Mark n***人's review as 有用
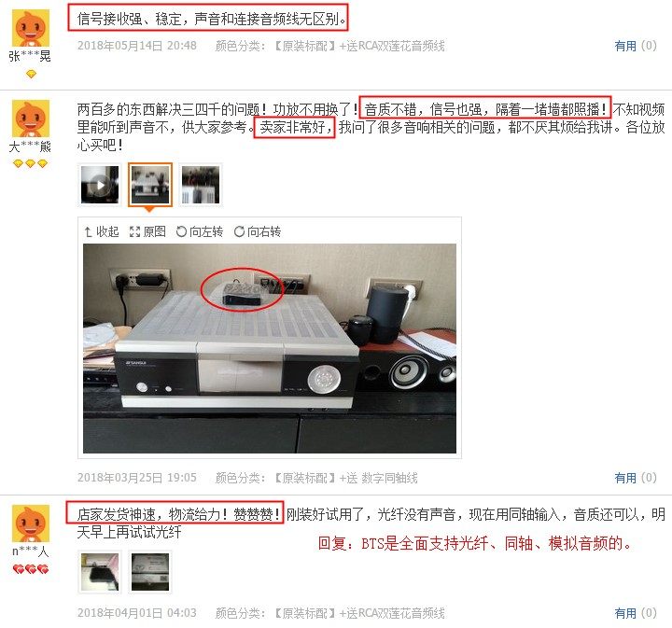Screen dimensions: 672x628 click(636, 613)
